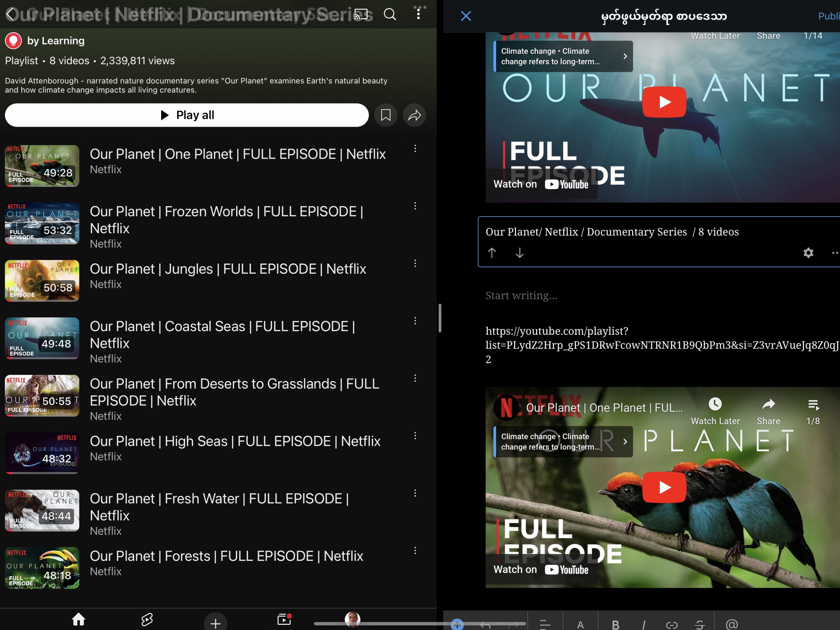Tap the cast to device icon
Viewport: 840px width, 630px height.
coord(361,14)
